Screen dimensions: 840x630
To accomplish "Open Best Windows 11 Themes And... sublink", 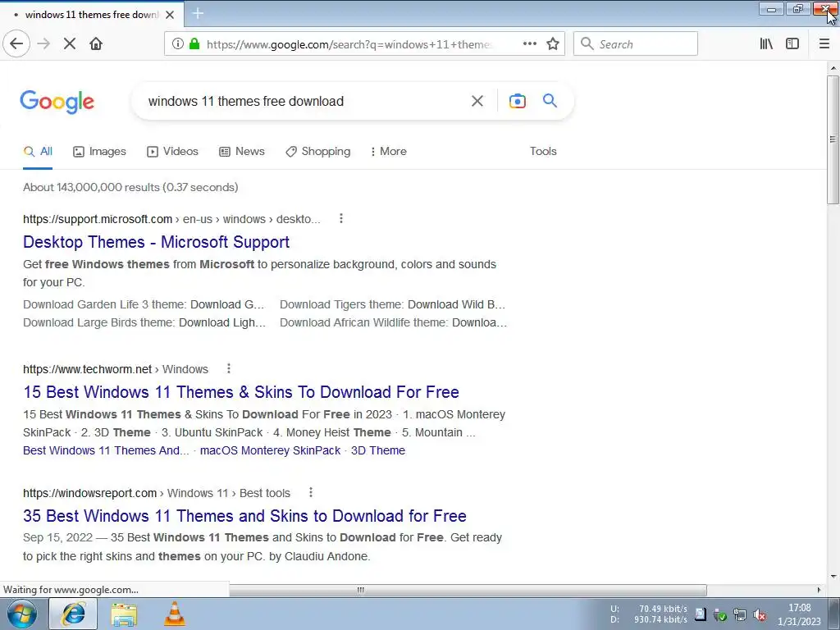I will 106,450.
